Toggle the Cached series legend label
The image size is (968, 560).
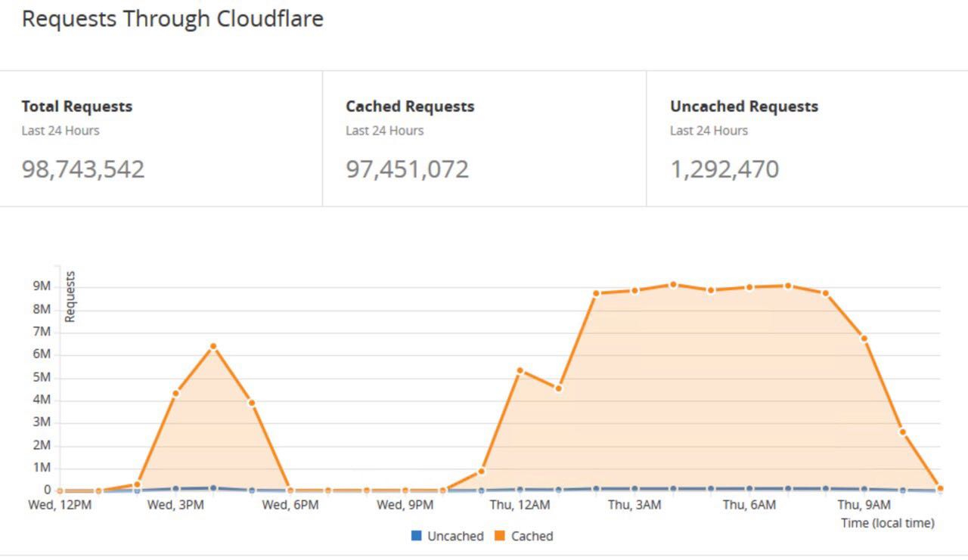[x=532, y=536]
